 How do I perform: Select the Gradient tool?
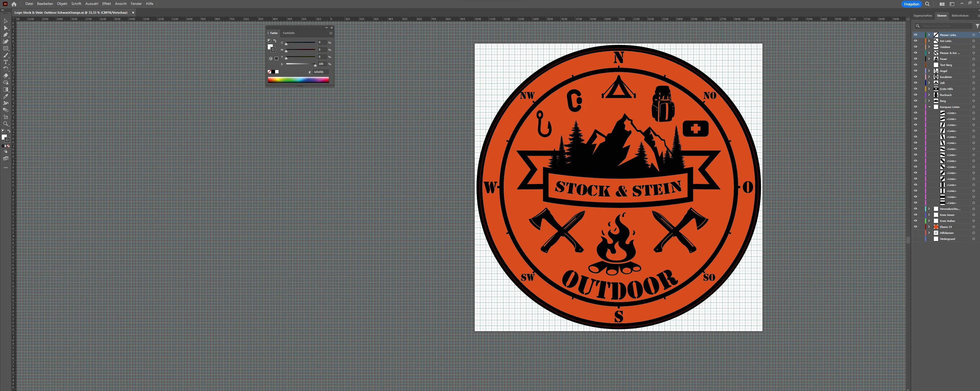click(x=6, y=89)
